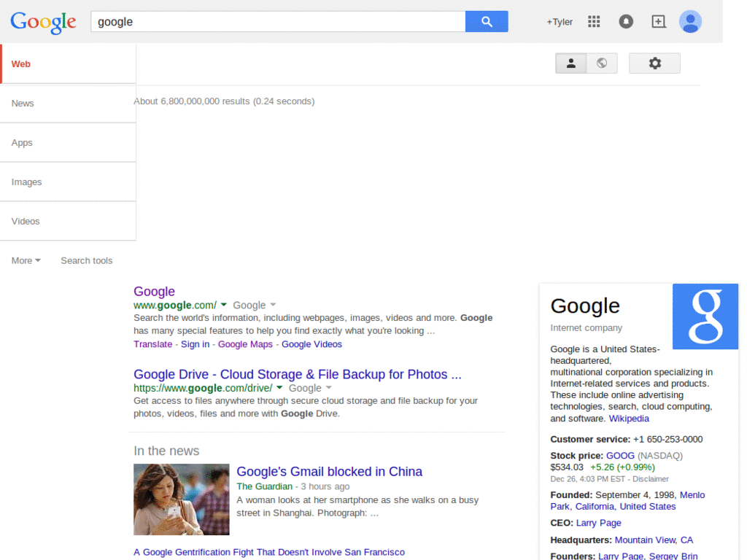Screen dimensions: 747x560
Task: Open the Wikipedia link in knowledge panel
Action: [x=629, y=419]
